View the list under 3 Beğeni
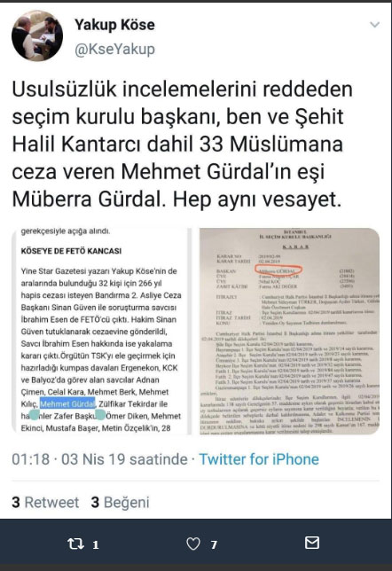Screen dimensions: 392x571 coord(121,502)
